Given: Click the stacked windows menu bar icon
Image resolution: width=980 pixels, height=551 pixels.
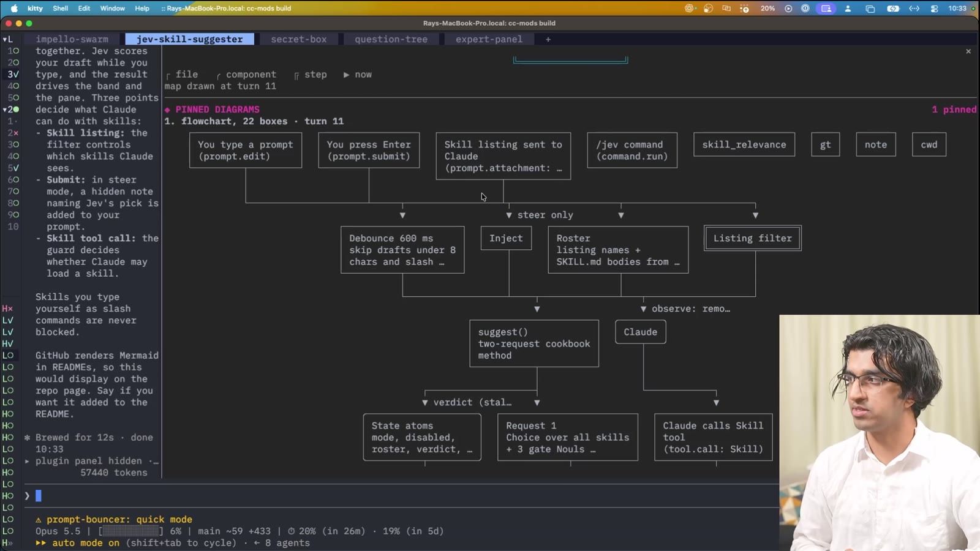Looking at the screenshot, I should 870,9.
